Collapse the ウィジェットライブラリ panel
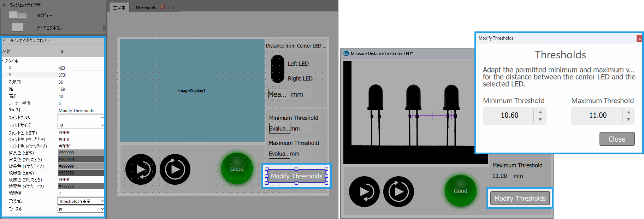Image resolution: width=644 pixels, height=219 pixels. (x=4, y=5)
